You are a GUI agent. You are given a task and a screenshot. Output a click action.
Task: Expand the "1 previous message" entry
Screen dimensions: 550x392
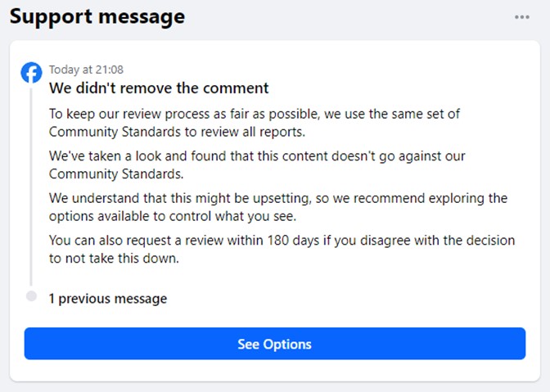[107, 299]
